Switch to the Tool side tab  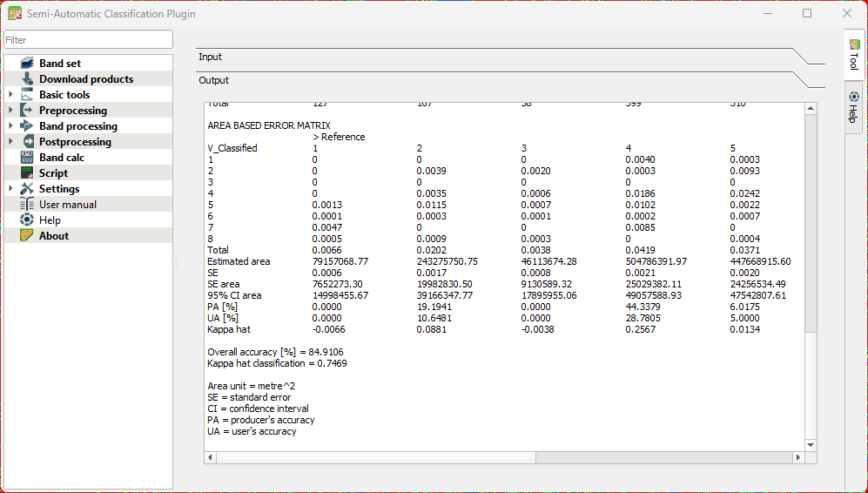pyautogui.click(x=853, y=55)
